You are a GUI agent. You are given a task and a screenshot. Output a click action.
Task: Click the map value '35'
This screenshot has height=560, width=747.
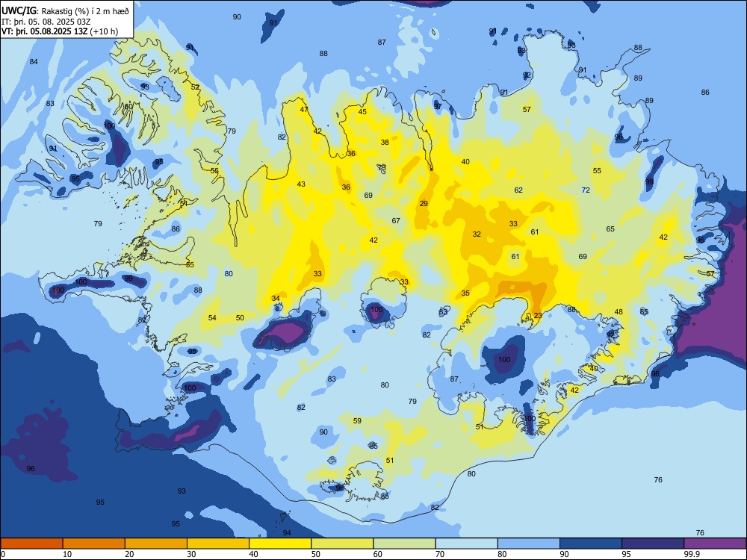[465, 293]
